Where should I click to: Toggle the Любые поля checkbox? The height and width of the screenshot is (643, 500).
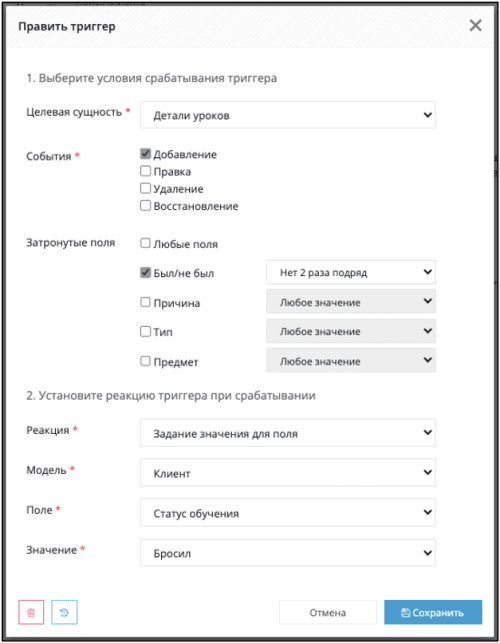[145, 243]
